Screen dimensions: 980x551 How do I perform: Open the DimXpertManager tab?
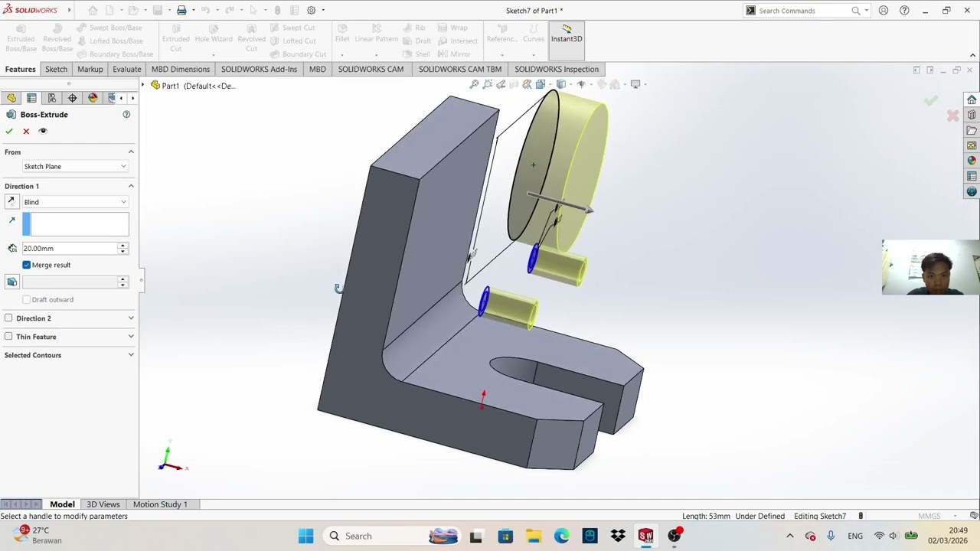pos(73,98)
